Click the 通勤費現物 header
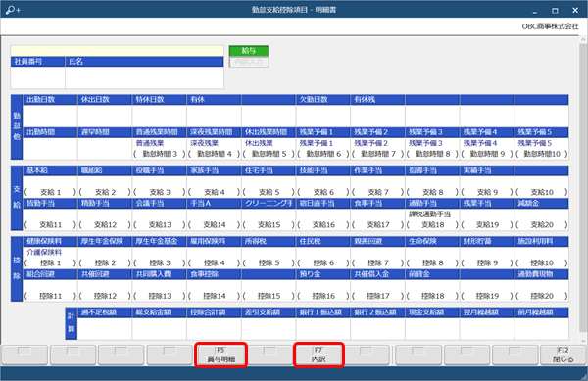 tap(542, 274)
